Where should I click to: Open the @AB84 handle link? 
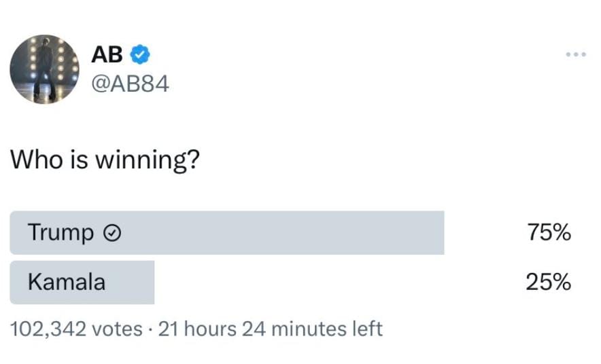click(x=129, y=83)
